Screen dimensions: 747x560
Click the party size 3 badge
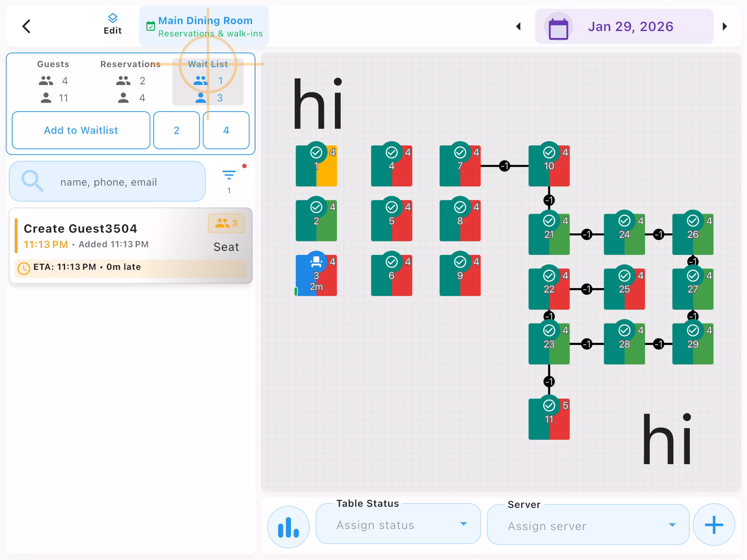click(x=226, y=224)
